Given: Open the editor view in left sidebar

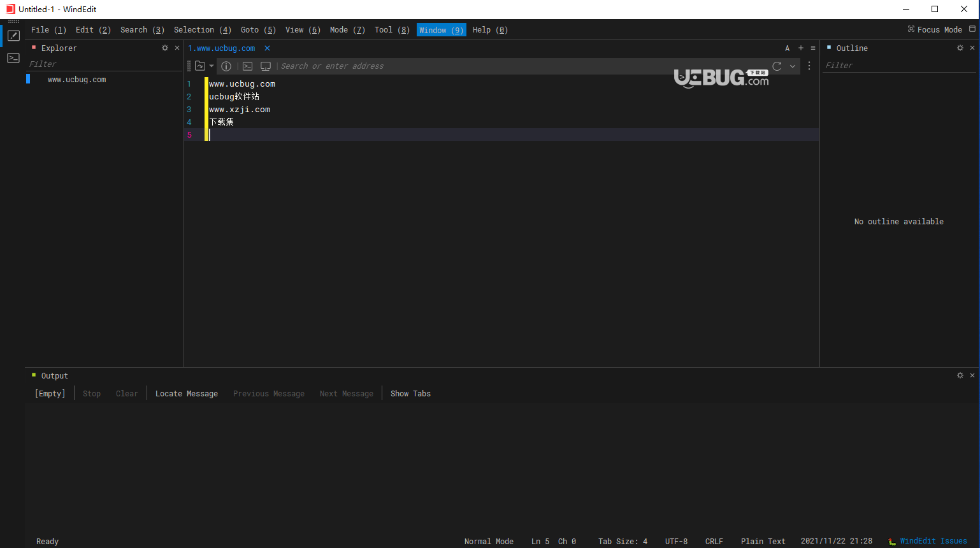Looking at the screenshot, I should (x=13, y=36).
